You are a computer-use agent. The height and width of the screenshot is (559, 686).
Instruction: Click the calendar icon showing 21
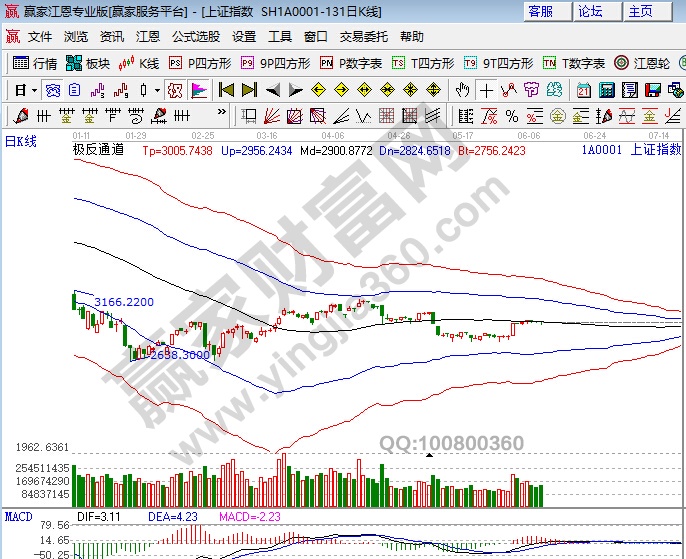584,90
